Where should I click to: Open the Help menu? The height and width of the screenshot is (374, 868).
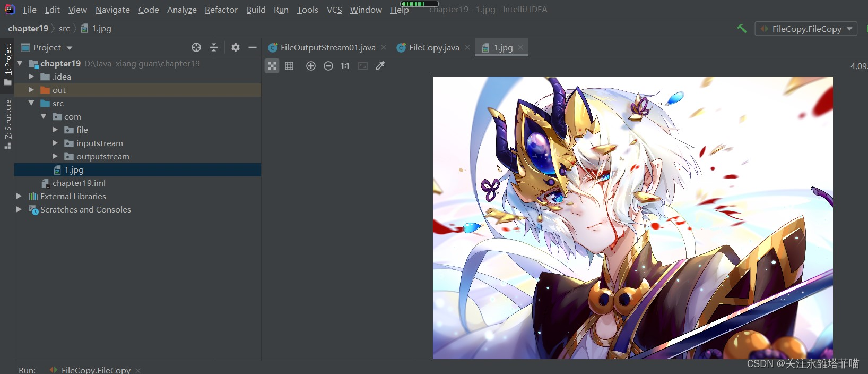(400, 10)
